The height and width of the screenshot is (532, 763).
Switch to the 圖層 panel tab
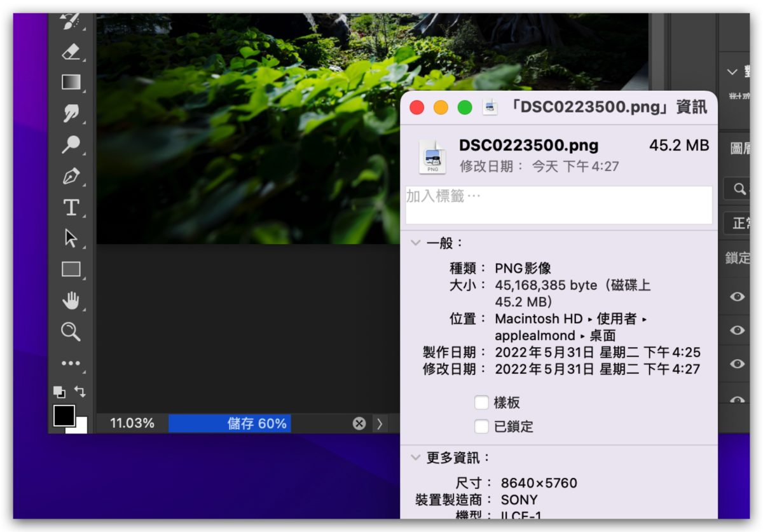[x=741, y=149]
